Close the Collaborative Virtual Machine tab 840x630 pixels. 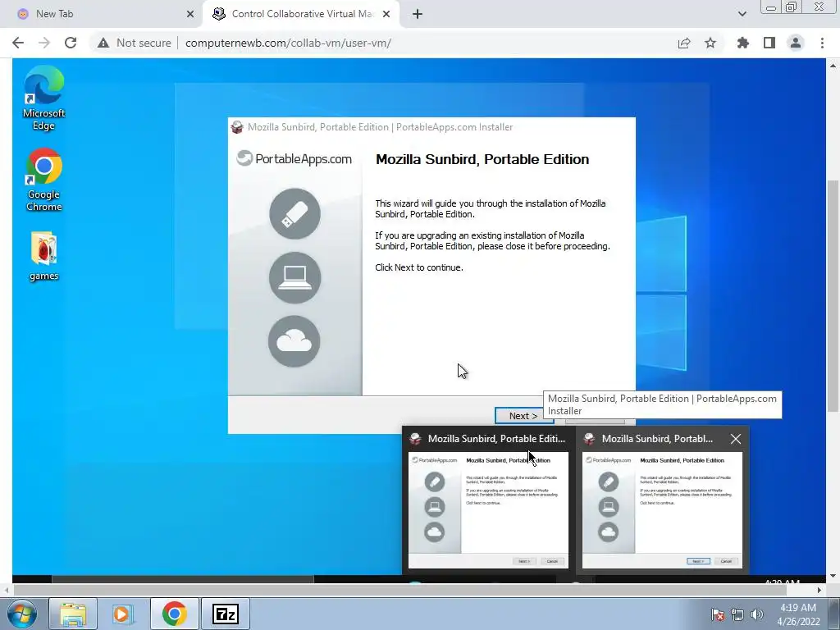click(x=386, y=14)
